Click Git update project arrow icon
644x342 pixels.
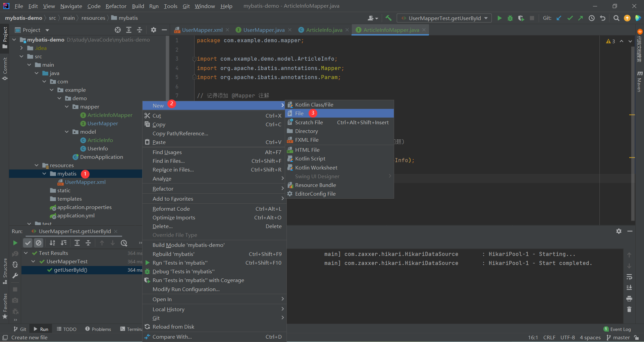pyautogui.click(x=559, y=18)
